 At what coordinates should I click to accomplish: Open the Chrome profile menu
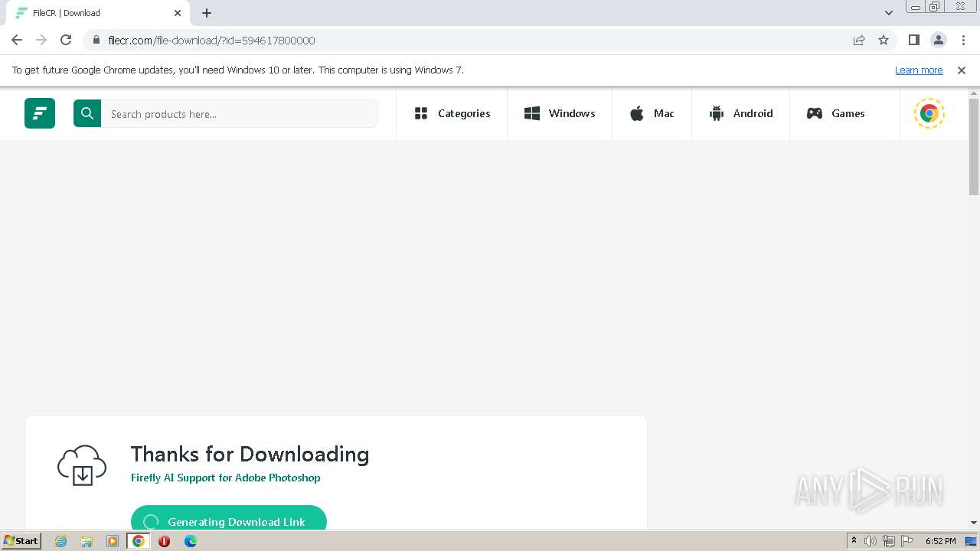coord(939,40)
